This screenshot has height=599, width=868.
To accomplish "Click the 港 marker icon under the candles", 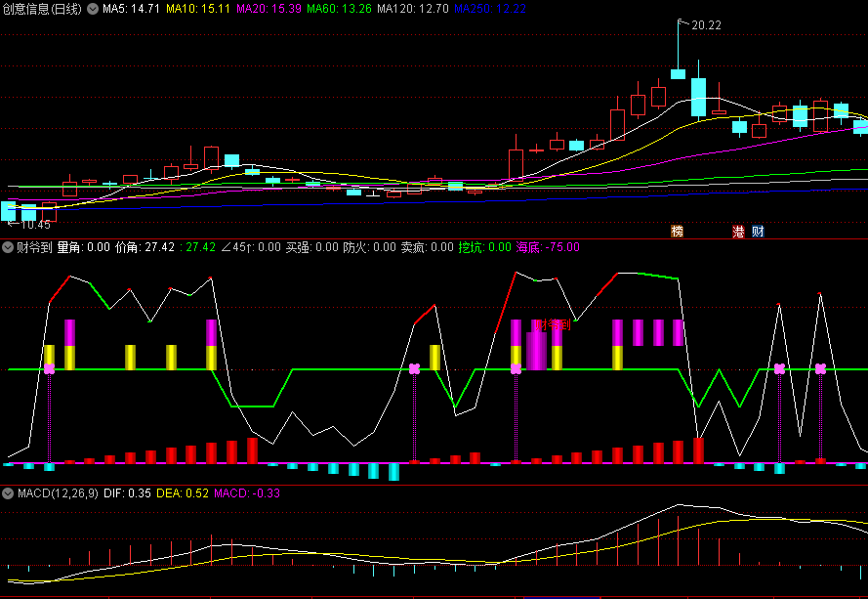I will (x=738, y=231).
